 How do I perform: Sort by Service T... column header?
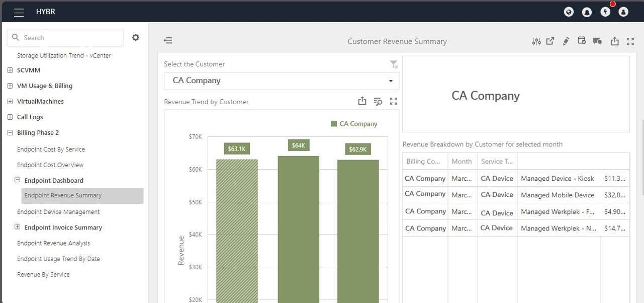click(497, 162)
